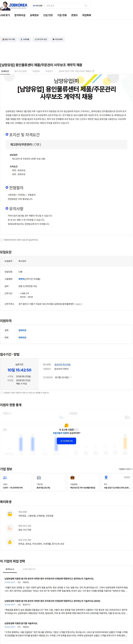
Task: Open 지도보기 link in 위치 card
Action: (x=127, y=477)
